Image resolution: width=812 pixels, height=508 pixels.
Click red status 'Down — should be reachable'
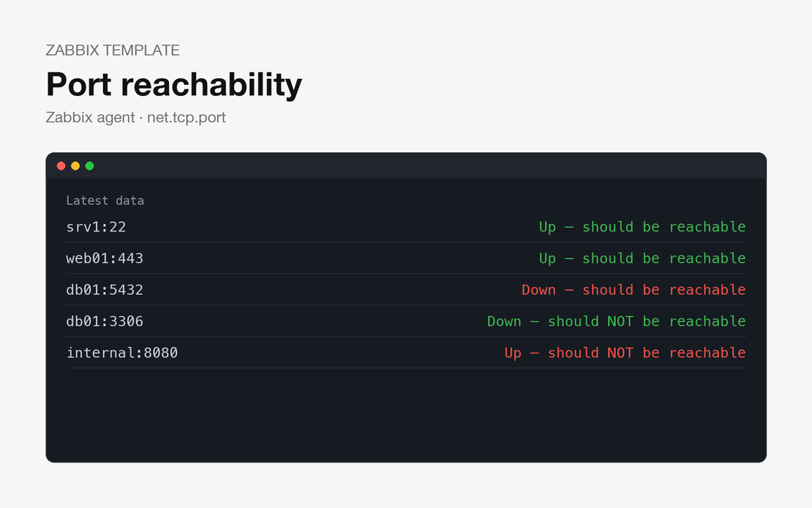[634, 290]
